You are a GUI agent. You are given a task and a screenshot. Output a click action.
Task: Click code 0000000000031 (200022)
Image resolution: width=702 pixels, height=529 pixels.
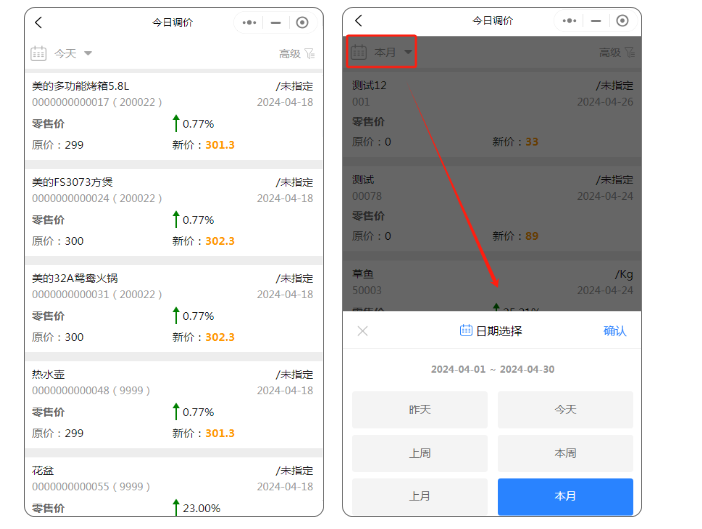97,294
